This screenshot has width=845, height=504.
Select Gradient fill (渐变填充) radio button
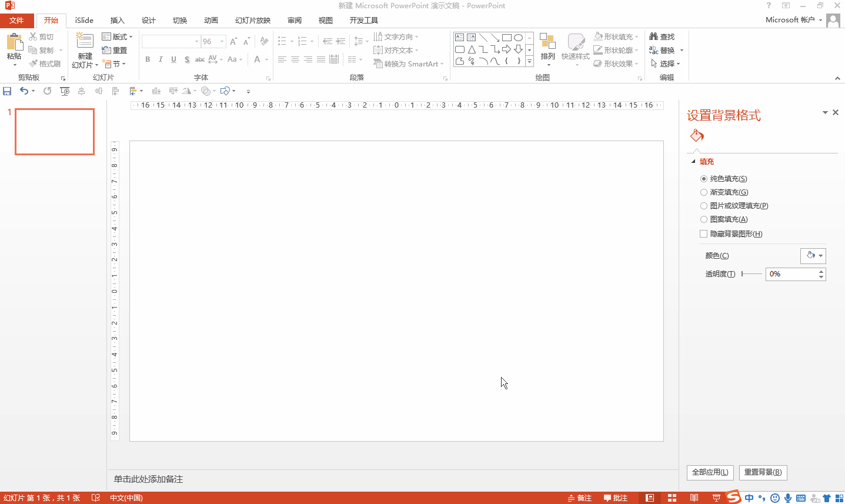pyautogui.click(x=704, y=192)
